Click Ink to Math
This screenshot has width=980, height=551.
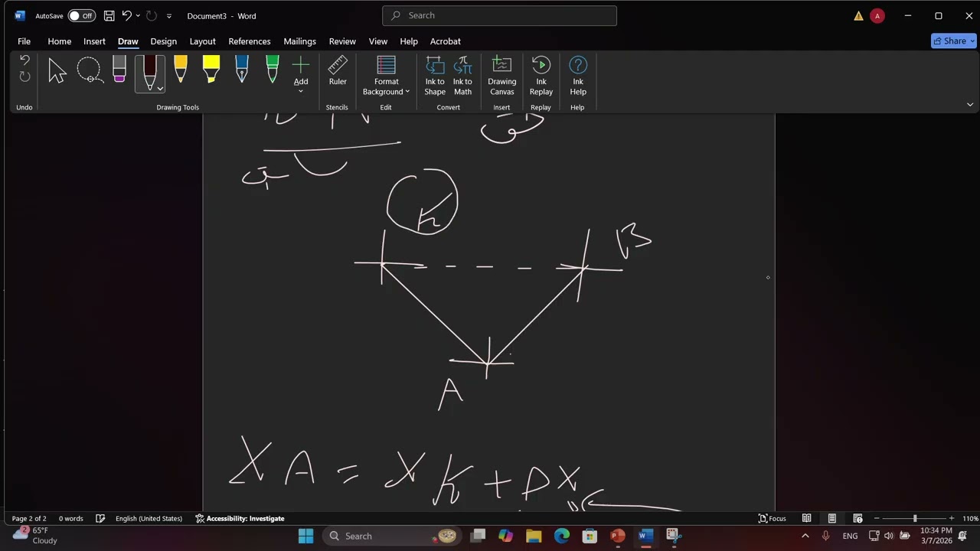tap(462, 76)
